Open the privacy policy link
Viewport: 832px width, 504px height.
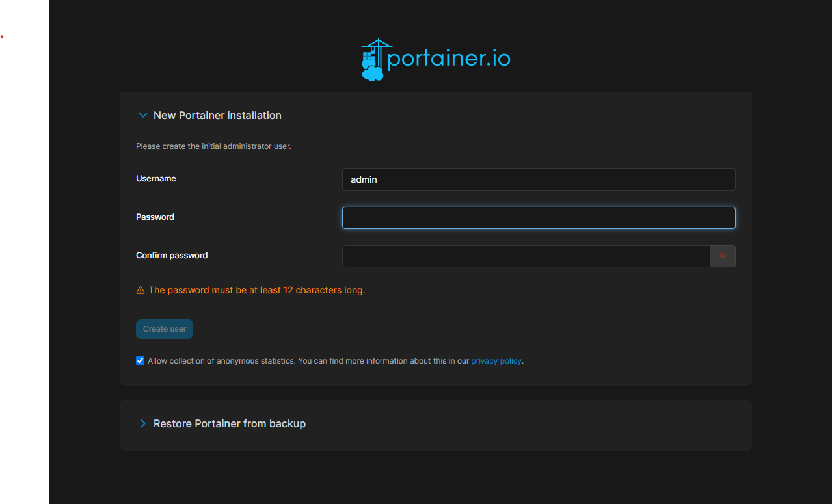pos(496,361)
